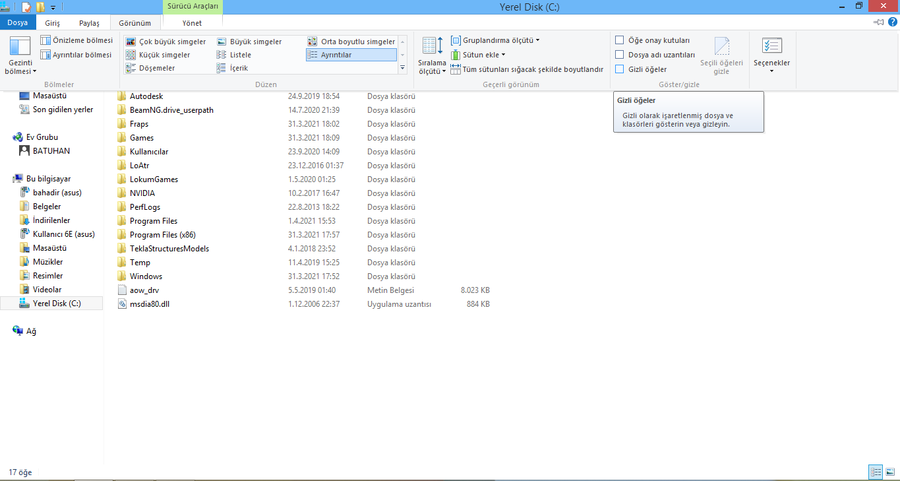Select the NVIDIA folder icon
The height and width of the screenshot is (481, 900).
[121, 193]
